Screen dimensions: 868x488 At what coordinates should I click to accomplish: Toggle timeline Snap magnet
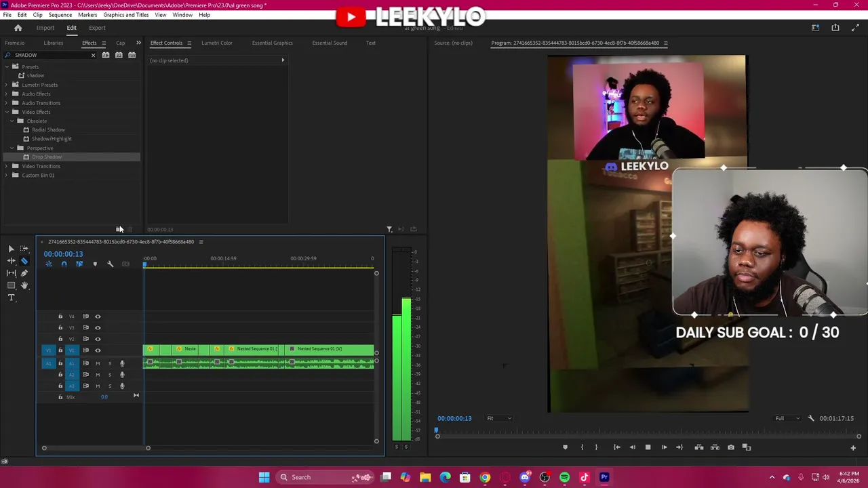(x=64, y=264)
